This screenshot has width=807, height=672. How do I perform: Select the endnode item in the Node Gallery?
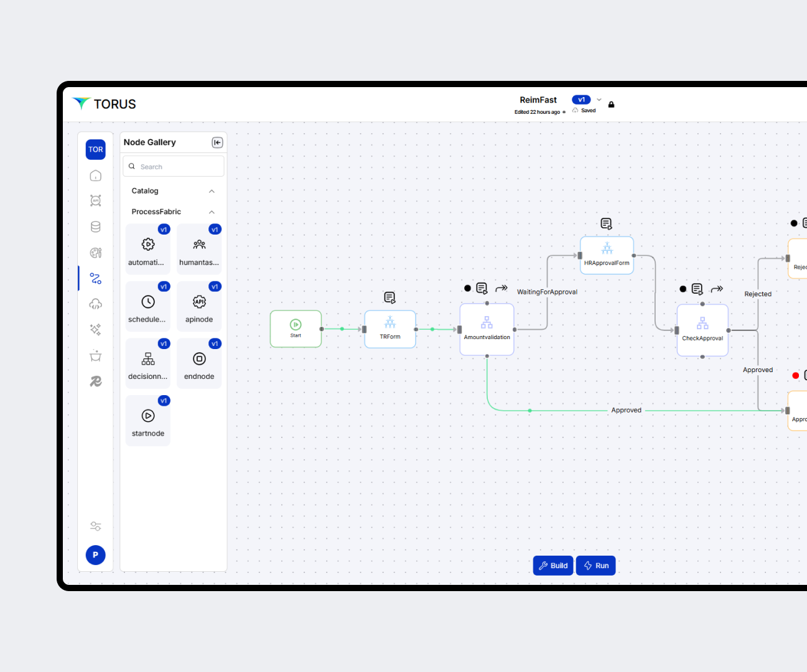pyautogui.click(x=199, y=363)
